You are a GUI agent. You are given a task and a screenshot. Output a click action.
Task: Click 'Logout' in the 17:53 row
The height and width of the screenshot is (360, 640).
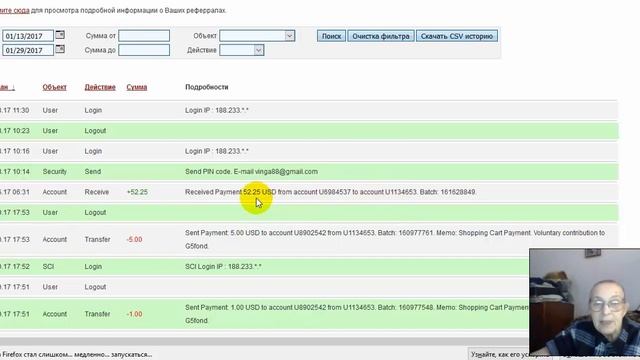[x=95, y=212]
